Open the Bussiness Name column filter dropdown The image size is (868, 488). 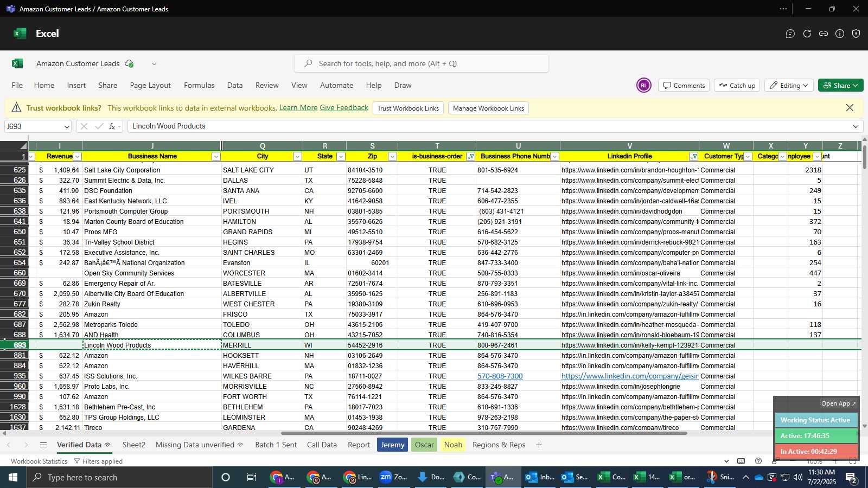(216, 156)
